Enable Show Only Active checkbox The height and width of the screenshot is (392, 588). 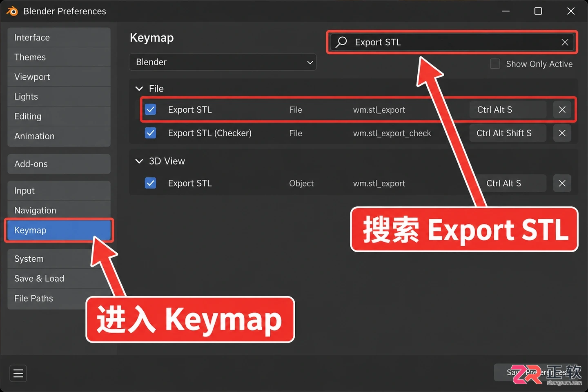coord(495,64)
